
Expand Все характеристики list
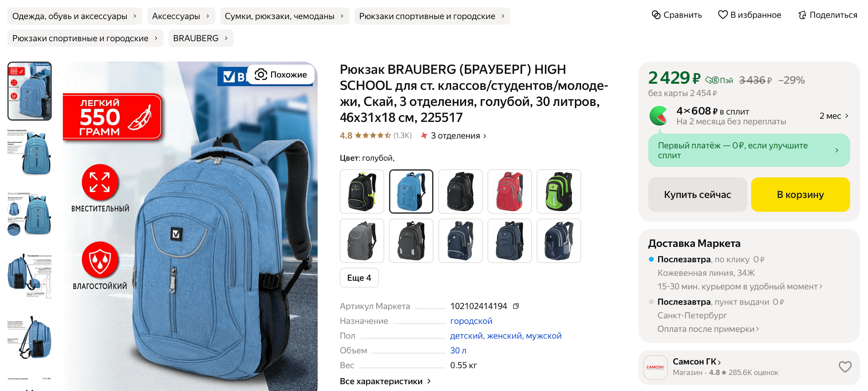385,381
